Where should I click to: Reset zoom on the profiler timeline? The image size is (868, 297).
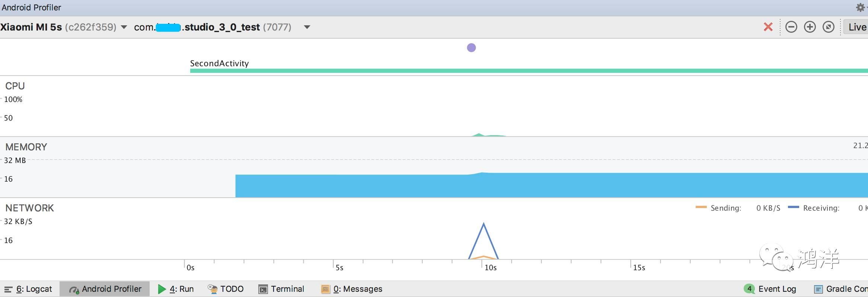[x=828, y=27]
